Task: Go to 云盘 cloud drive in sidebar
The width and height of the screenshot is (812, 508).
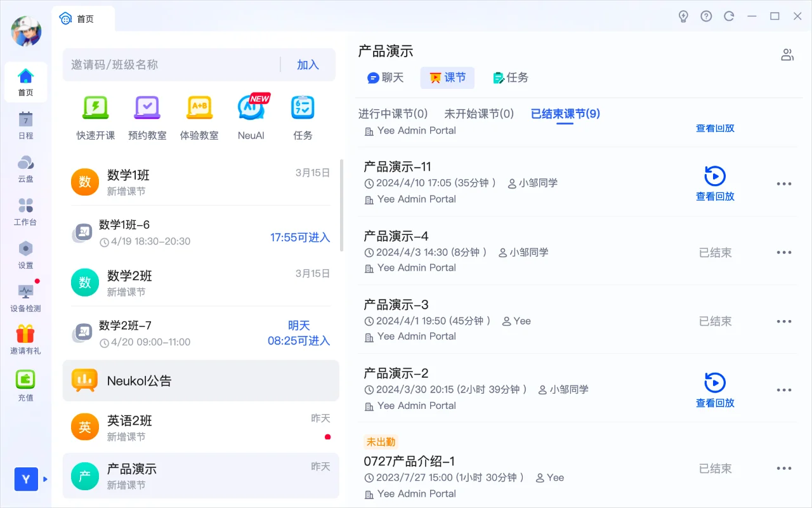Action: click(25, 170)
